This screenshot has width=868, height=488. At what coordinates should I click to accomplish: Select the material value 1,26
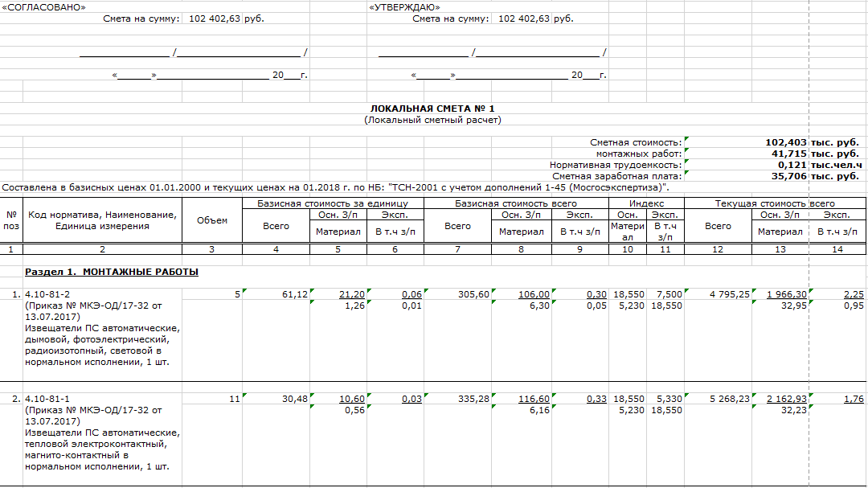pyautogui.click(x=355, y=306)
